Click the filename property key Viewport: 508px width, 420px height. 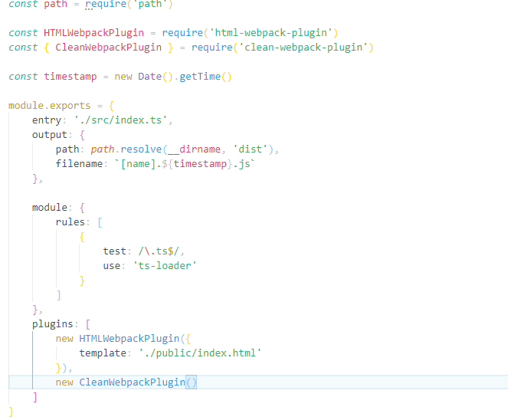click(x=79, y=164)
